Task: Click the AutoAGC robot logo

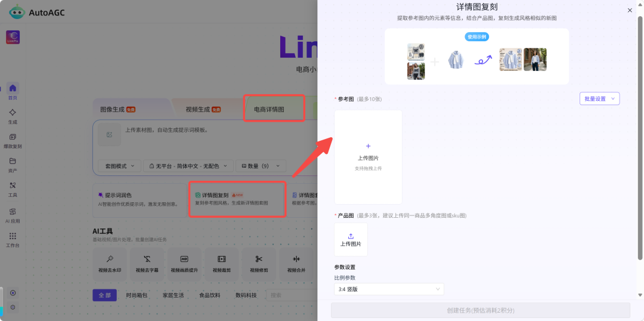Action: click(17, 12)
